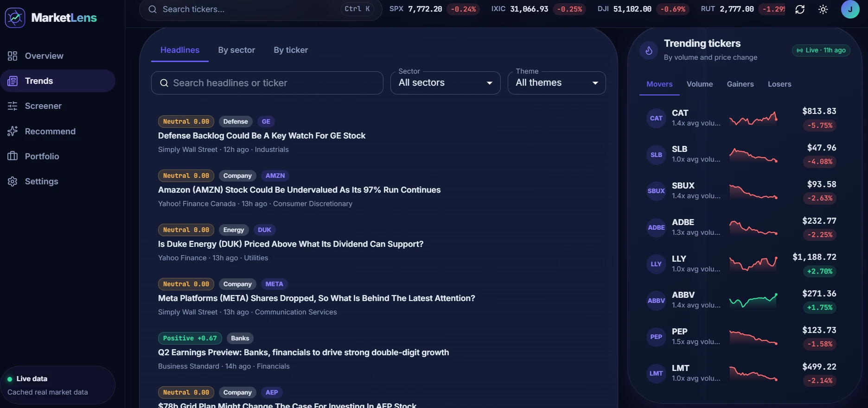Select the Gainers tab
Image resolution: width=868 pixels, height=408 pixels.
tap(740, 84)
